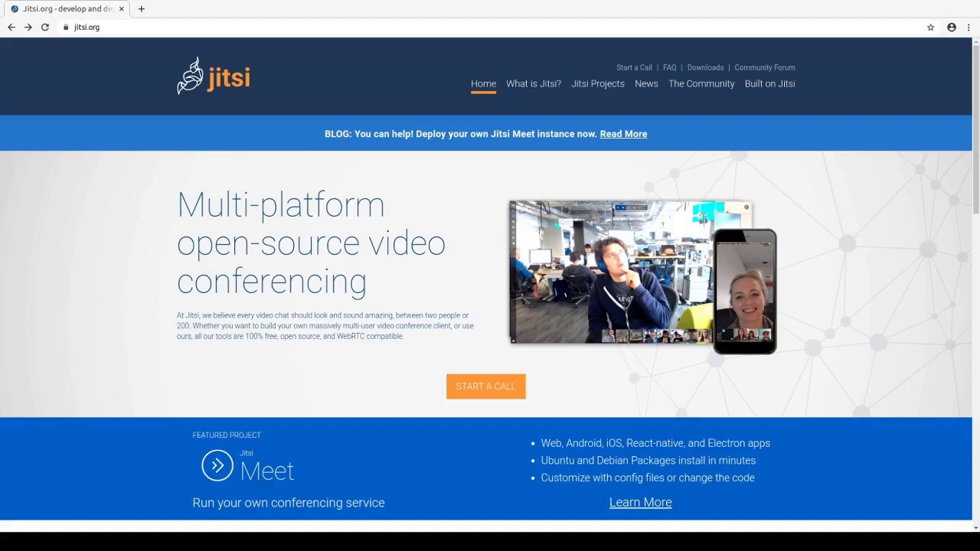Image resolution: width=980 pixels, height=551 pixels.
Task: Click 'Customize with config files or change the code'
Action: coord(648,478)
